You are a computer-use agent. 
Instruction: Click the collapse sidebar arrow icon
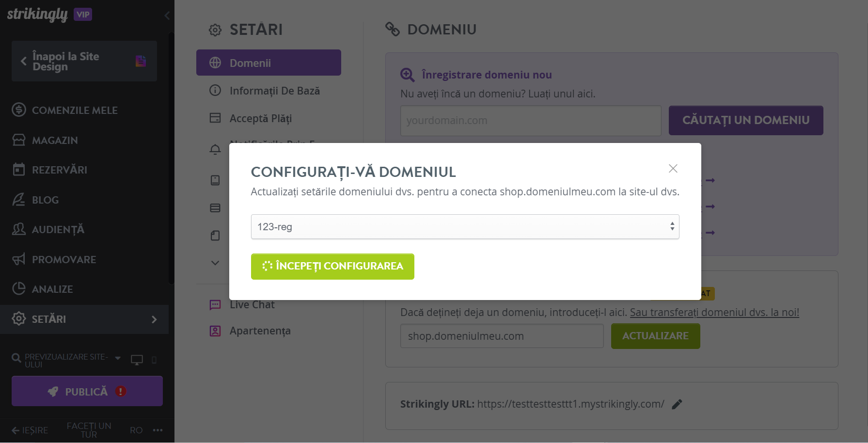pyautogui.click(x=167, y=16)
